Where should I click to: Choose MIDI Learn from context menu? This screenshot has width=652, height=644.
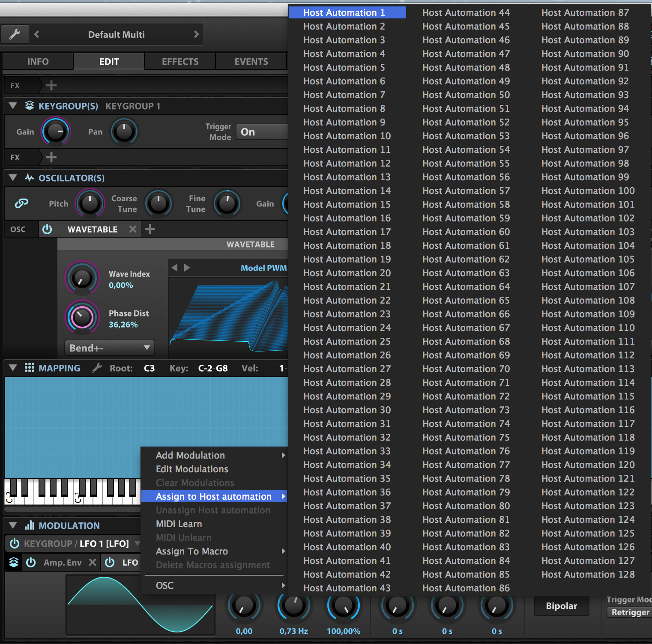[214, 524]
